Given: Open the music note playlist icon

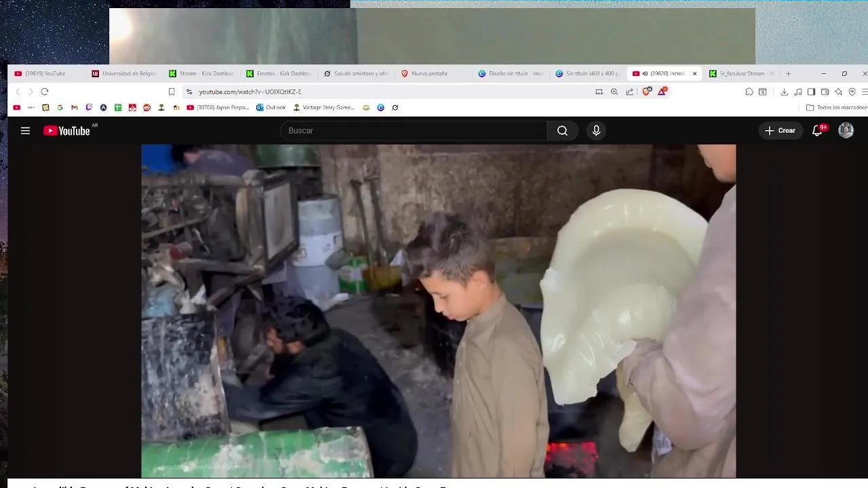Looking at the screenshot, I should pyautogui.click(x=798, y=91).
